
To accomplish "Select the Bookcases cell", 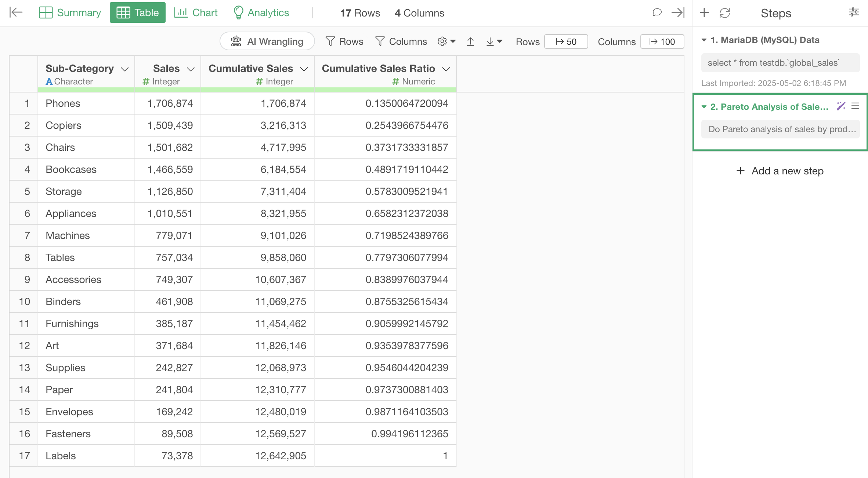I will pos(86,169).
